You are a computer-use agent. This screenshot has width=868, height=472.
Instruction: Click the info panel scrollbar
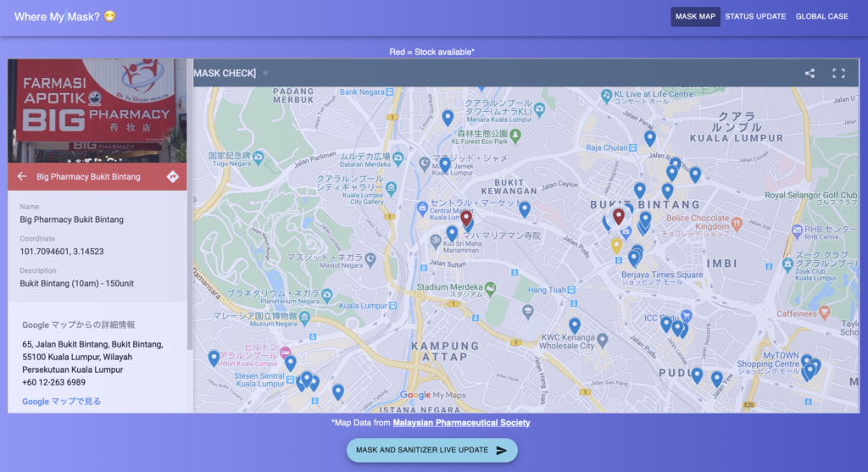190,205
